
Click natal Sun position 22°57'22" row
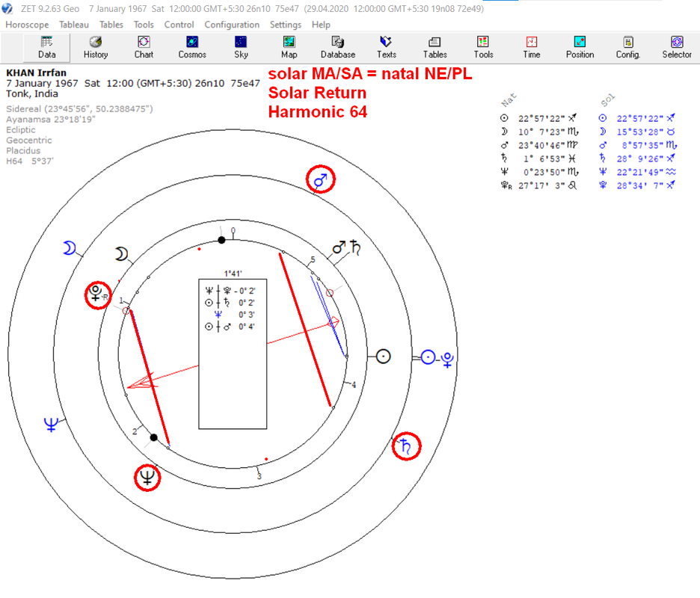pyautogui.click(x=539, y=118)
